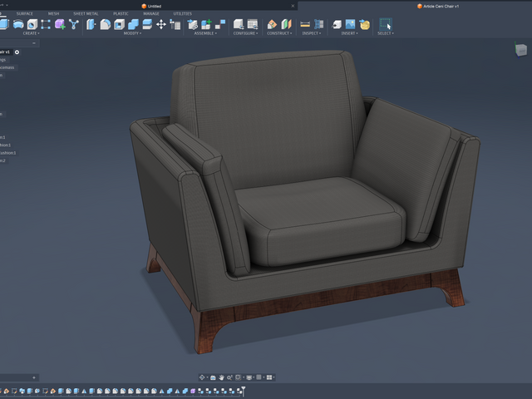Image resolution: width=532 pixels, height=399 pixels.
Task: Click the Combine bodies icon
Action: coord(133,24)
